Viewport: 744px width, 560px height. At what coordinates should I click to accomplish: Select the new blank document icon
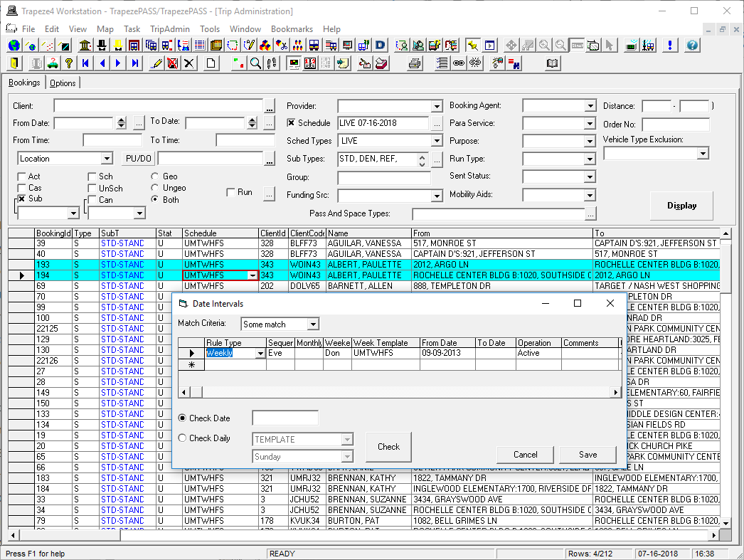click(212, 63)
